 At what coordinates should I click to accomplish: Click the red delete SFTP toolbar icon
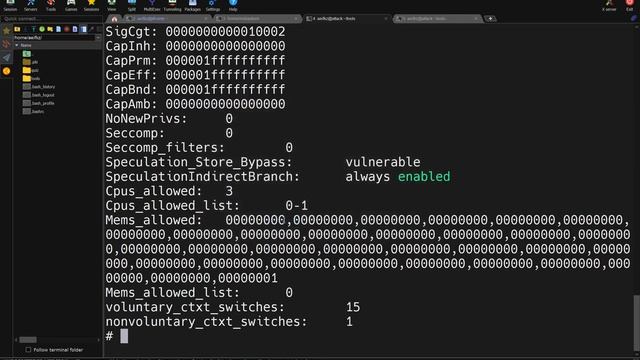coord(67,29)
